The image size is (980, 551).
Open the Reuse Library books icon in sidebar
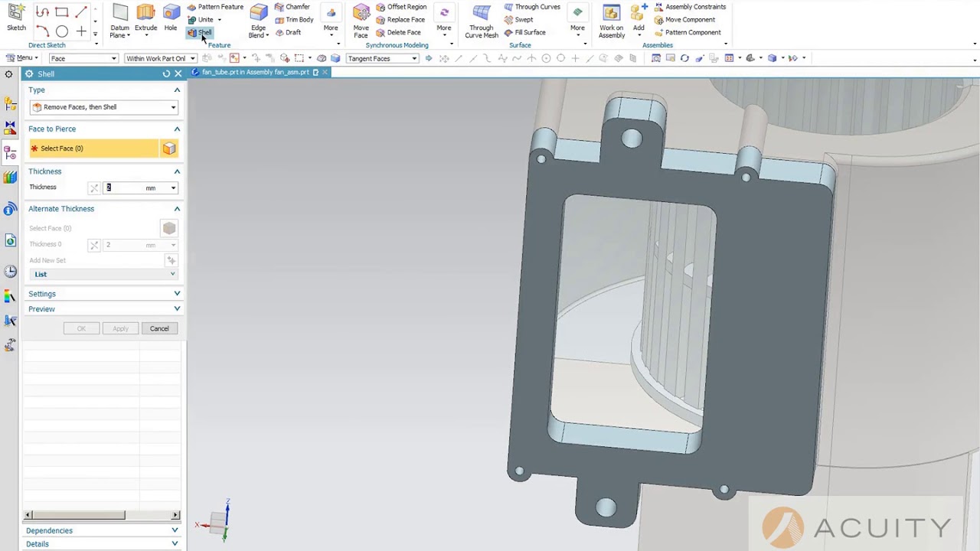10,177
